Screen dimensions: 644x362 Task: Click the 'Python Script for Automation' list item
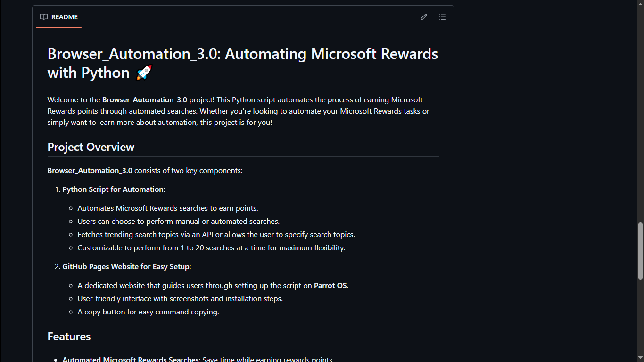113,189
